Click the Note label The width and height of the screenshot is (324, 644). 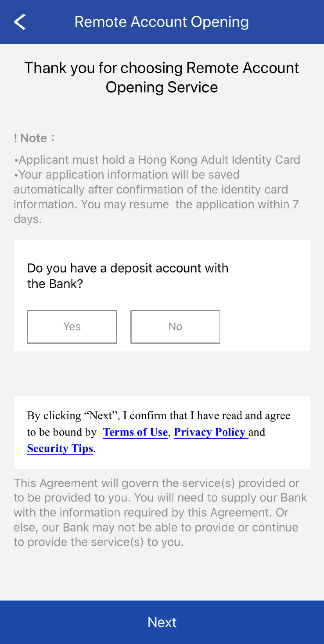tap(34, 138)
